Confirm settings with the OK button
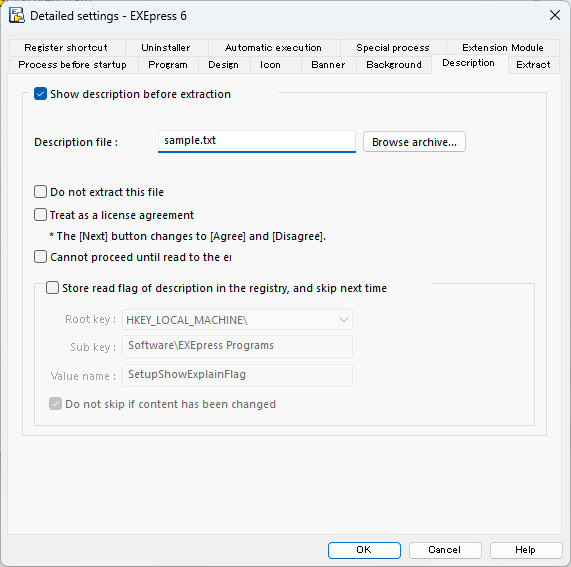This screenshot has width=571, height=567. pyautogui.click(x=364, y=550)
